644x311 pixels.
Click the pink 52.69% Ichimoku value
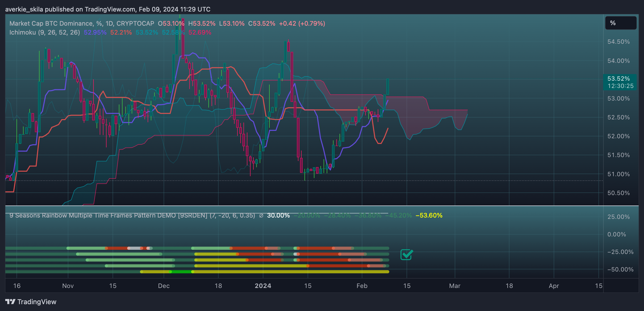point(200,32)
